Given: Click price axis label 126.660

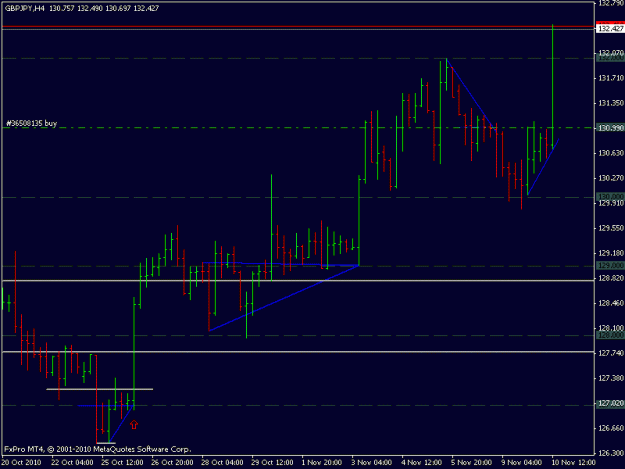Looking at the screenshot, I should coord(610,428).
